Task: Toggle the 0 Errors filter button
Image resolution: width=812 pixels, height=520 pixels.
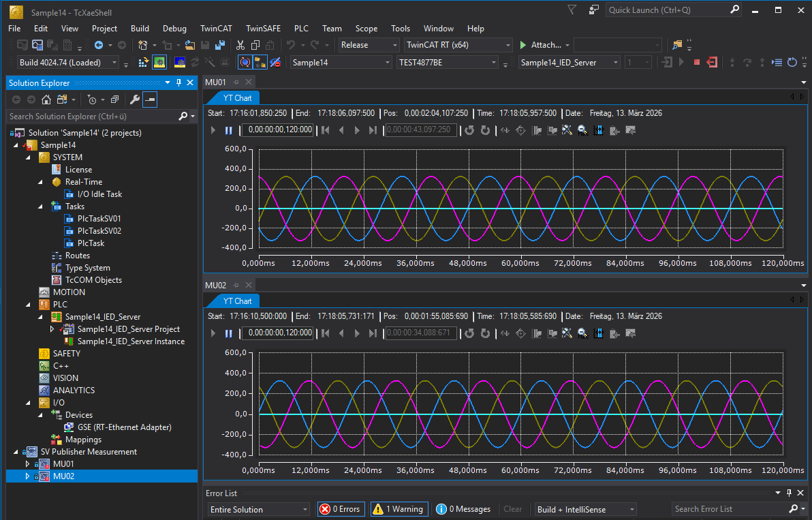Action: pos(341,510)
